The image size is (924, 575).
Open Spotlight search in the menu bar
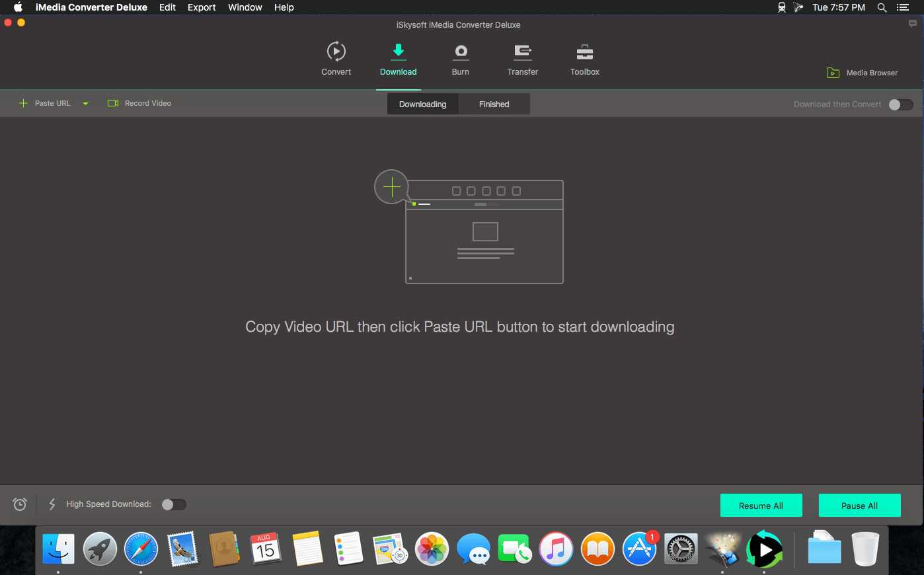[882, 7]
